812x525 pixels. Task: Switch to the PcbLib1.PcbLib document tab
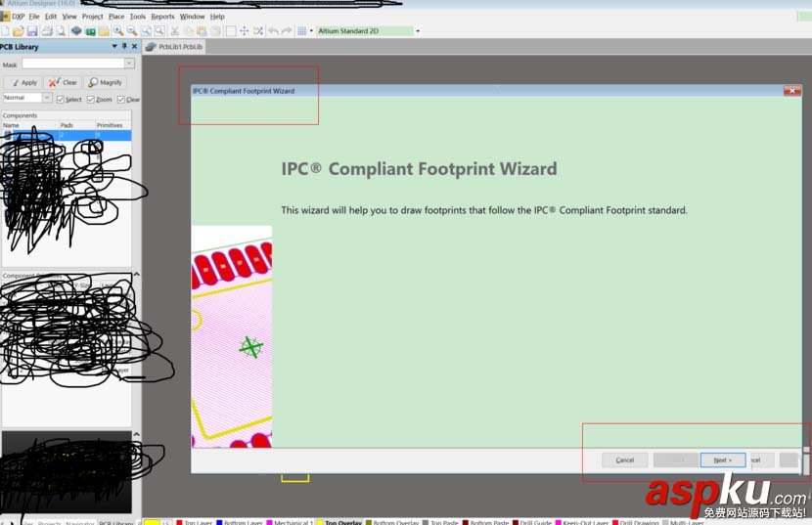coord(174,47)
